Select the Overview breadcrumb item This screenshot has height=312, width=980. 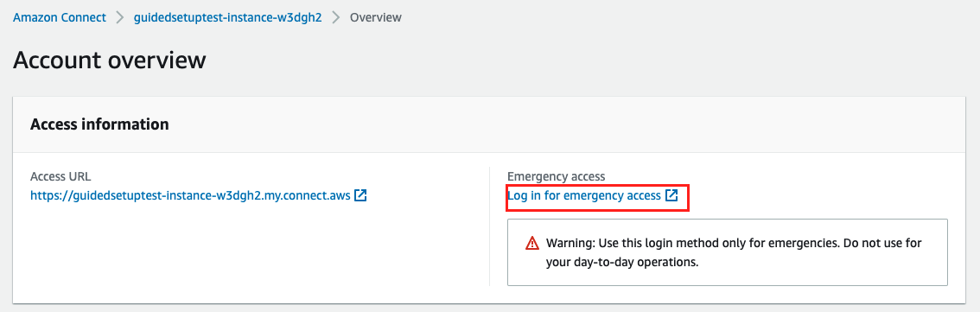[x=376, y=17]
